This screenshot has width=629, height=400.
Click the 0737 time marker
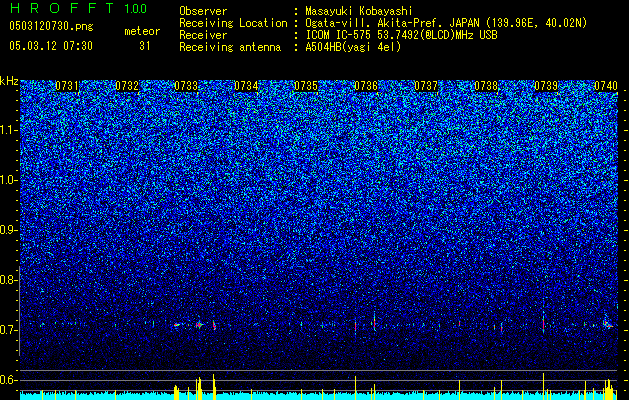426,86
